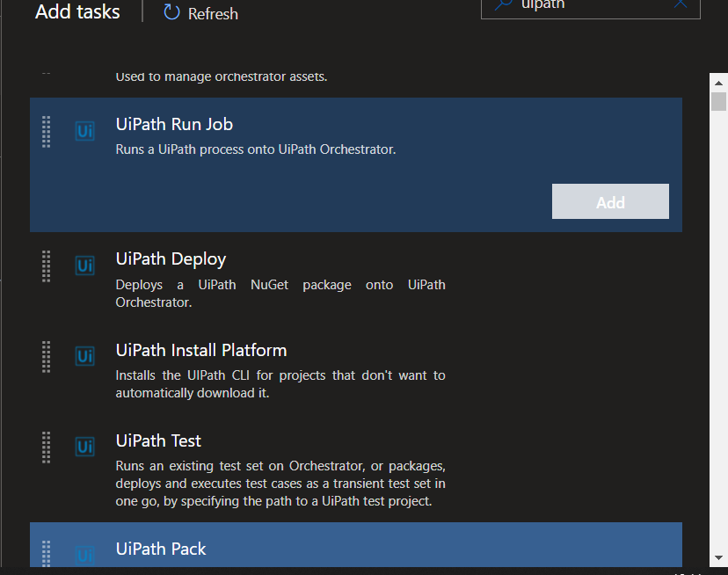The height and width of the screenshot is (575, 728).
Task: Select the UiPath Pack task icon
Action: click(84, 554)
